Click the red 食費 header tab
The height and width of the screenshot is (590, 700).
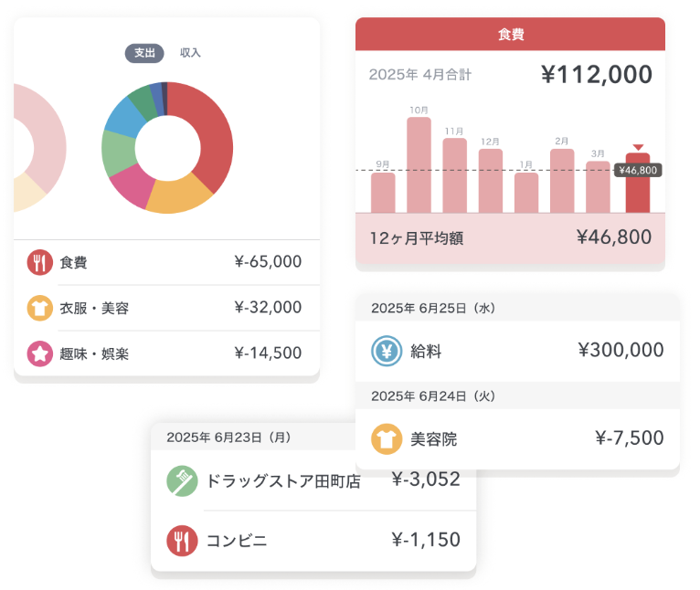click(510, 35)
